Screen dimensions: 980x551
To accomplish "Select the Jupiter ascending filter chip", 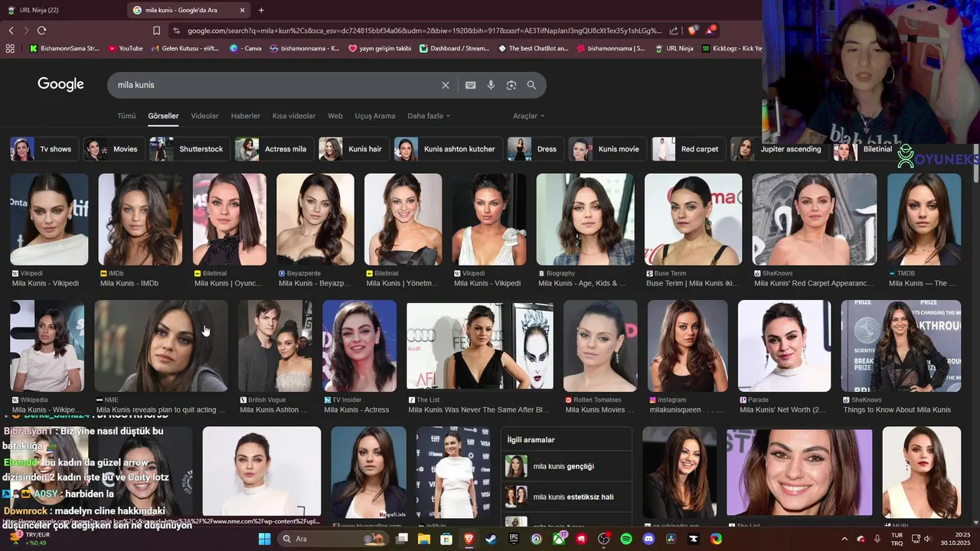I will (x=779, y=149).
